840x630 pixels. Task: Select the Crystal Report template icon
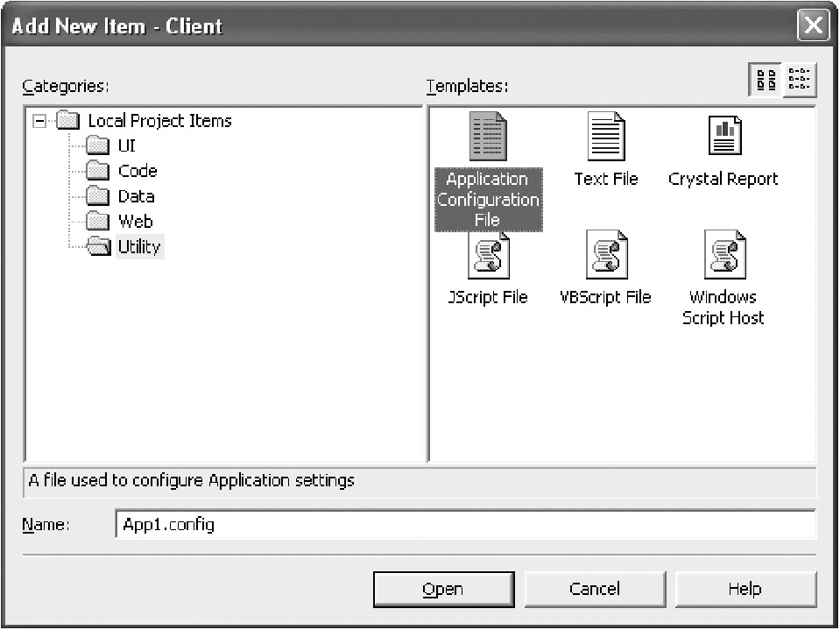(724, 138)
